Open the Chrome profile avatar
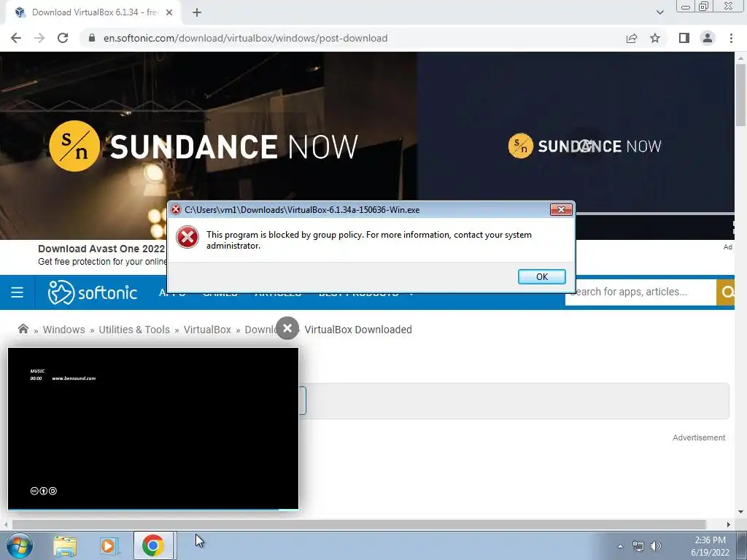The width and height of the screenshot is (747, 560). (x=708, y=38)
